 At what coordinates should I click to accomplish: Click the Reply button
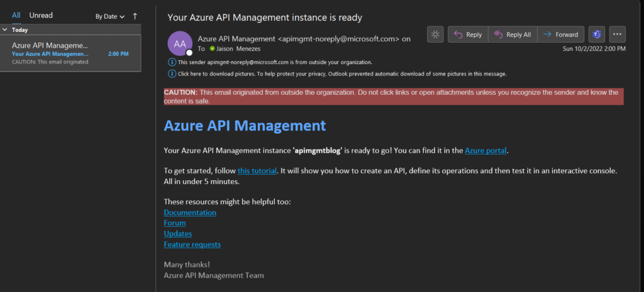468,35
